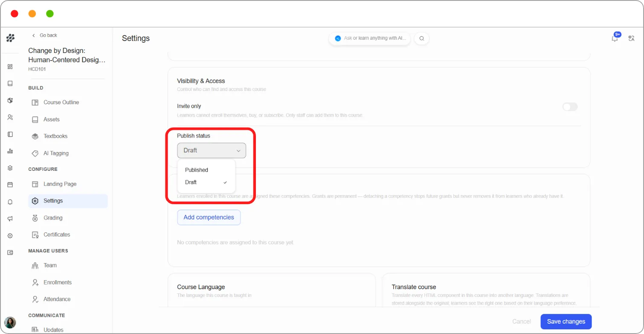Click the HCD101 course code
This screenshot has width=644, height=334.
click(37, 69)
